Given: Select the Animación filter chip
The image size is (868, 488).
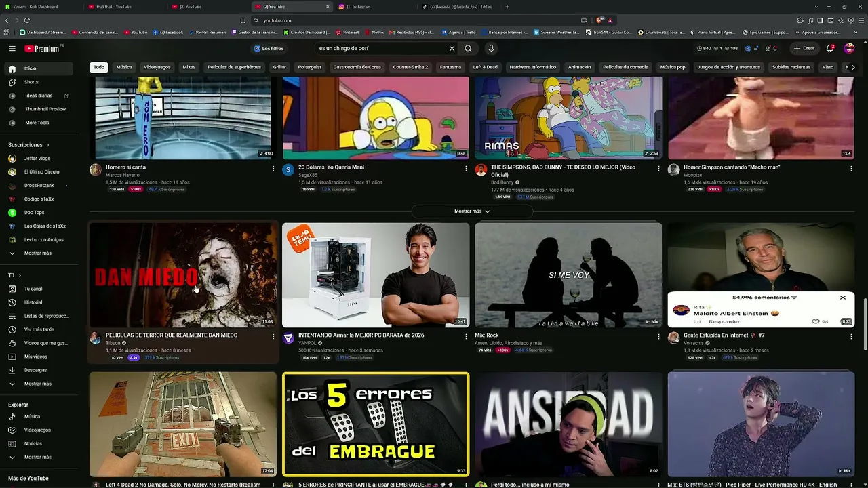Looking at the screenshot, I should [579, 67].
